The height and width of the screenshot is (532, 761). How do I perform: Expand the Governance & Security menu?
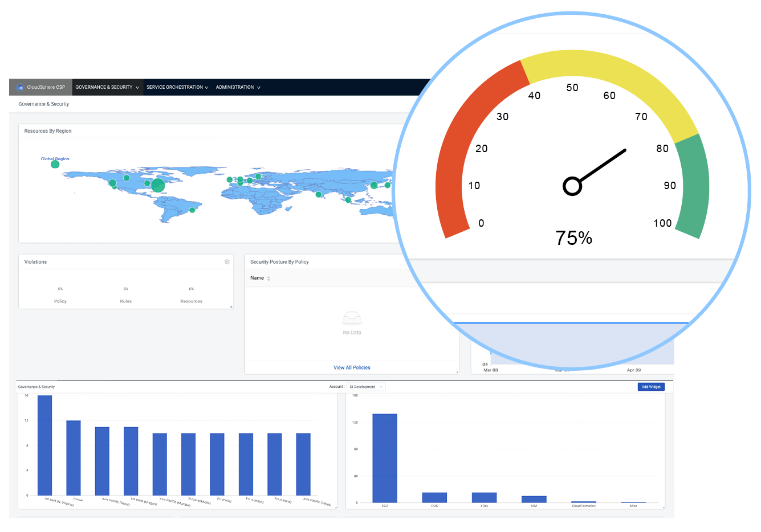pyautogui.click(x=107, y=87)
